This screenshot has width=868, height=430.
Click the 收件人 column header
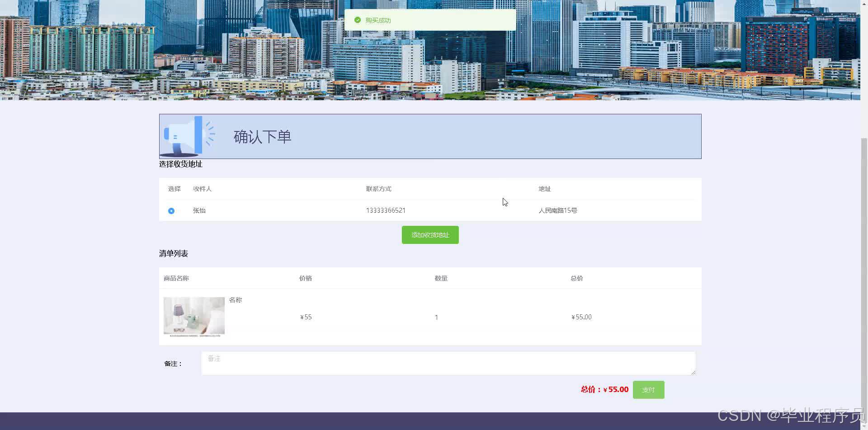coord(202,189)
